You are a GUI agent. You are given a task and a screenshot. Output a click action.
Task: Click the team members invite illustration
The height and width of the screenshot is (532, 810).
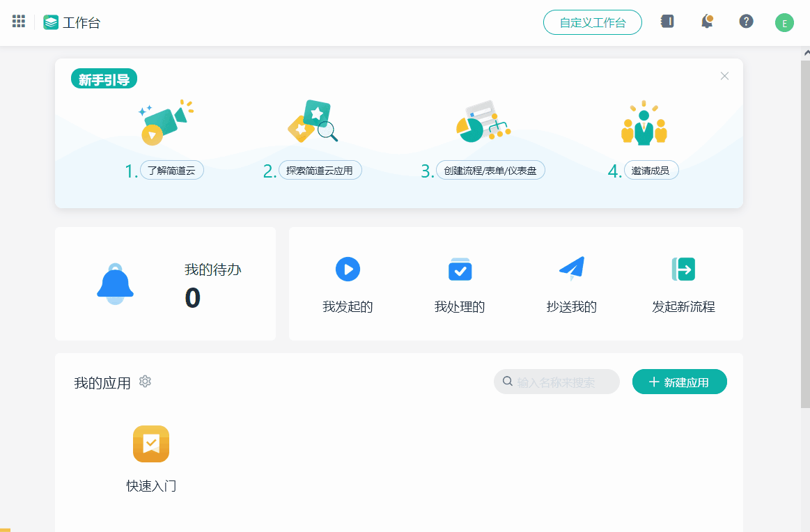[644, 123]
